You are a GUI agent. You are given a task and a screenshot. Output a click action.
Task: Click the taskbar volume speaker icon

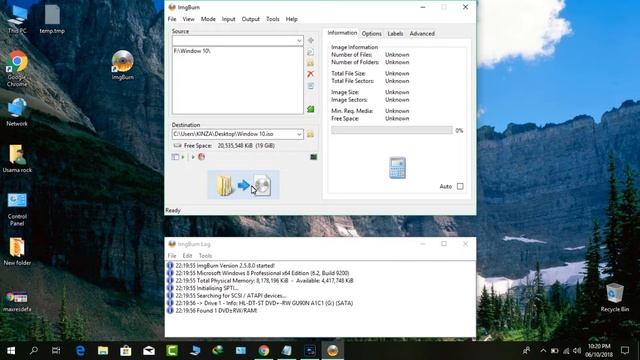[x=577, y=351]
